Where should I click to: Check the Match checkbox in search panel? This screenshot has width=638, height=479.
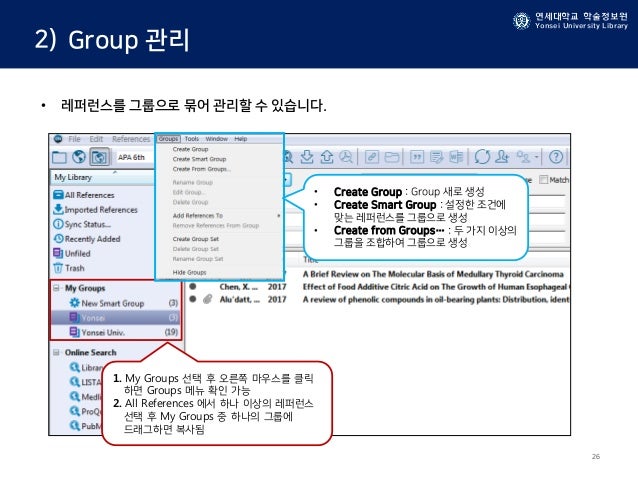[x=543, y=179]
